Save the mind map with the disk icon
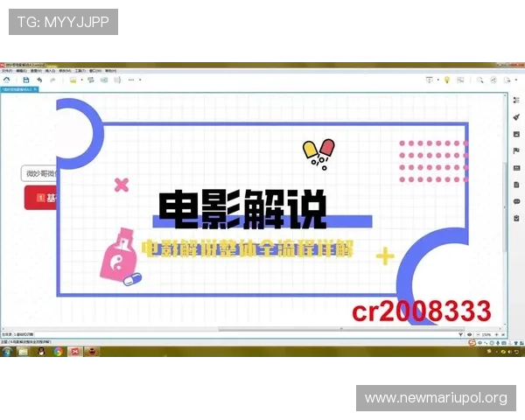The image size is (525, 420). tap(25, 80)
